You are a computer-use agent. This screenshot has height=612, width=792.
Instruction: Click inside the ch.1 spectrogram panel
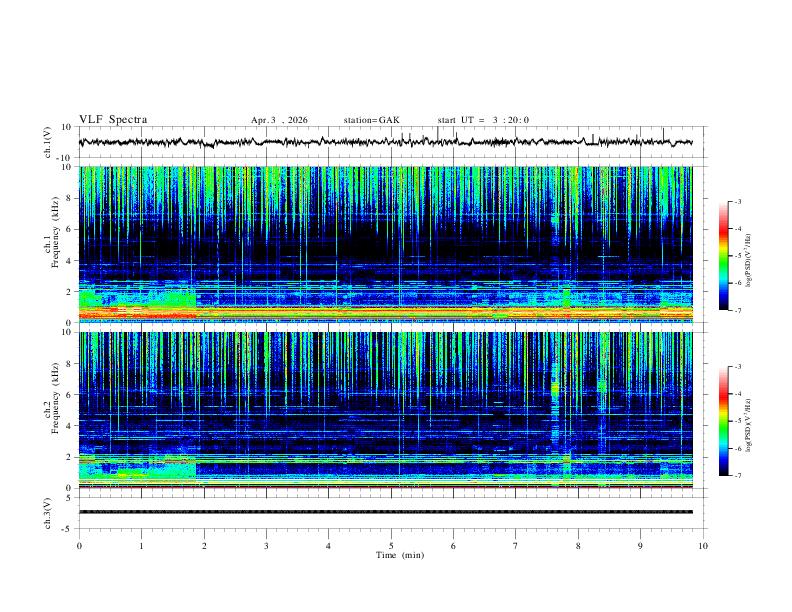386,244
